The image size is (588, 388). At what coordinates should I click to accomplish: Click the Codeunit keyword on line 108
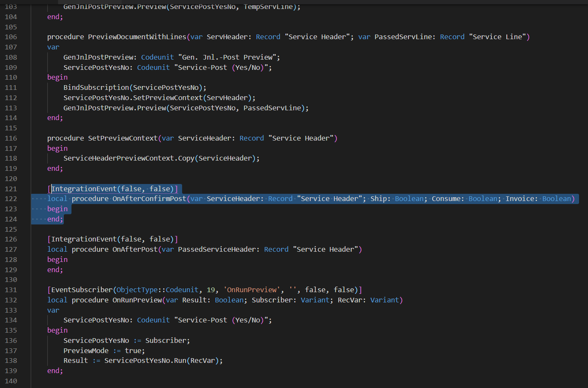(157, 57)
